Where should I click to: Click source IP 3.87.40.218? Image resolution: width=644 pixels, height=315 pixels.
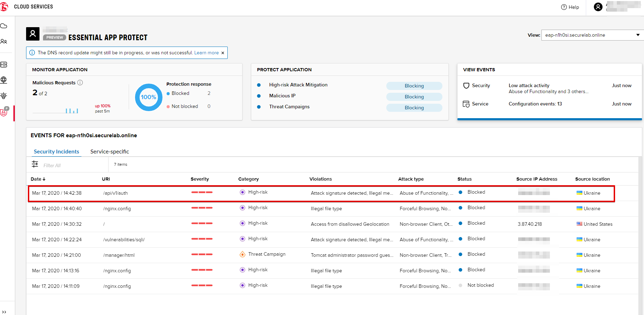click(x=530, y=224)
